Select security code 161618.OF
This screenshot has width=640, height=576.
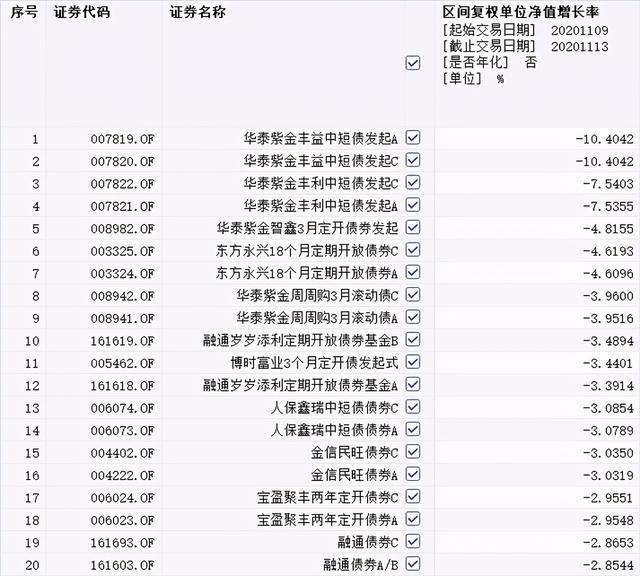(x=122, y=386)
